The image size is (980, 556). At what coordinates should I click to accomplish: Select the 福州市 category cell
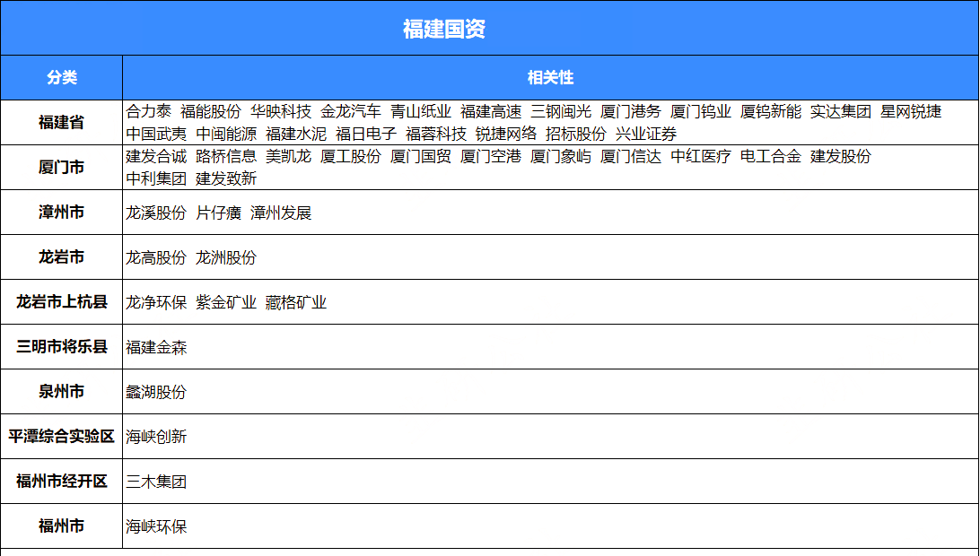(x=62, y=526)
